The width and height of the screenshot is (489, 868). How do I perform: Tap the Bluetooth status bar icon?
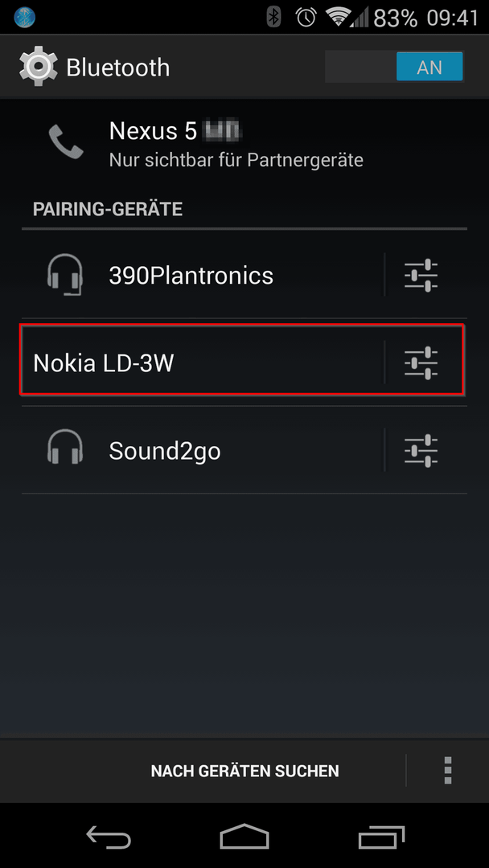tap(273, 17)
